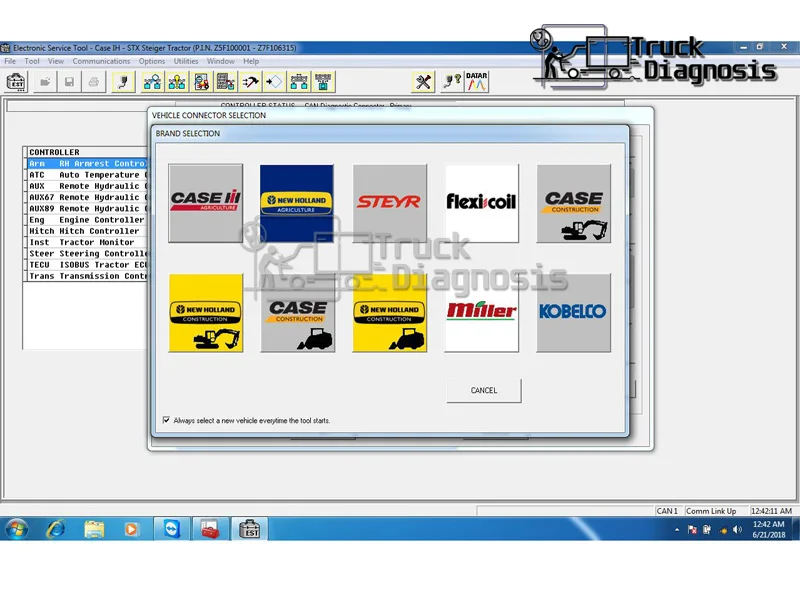Screen dimensions: 800x600
Task: Click the open folder toolbar icon
Action: (45, 82)
